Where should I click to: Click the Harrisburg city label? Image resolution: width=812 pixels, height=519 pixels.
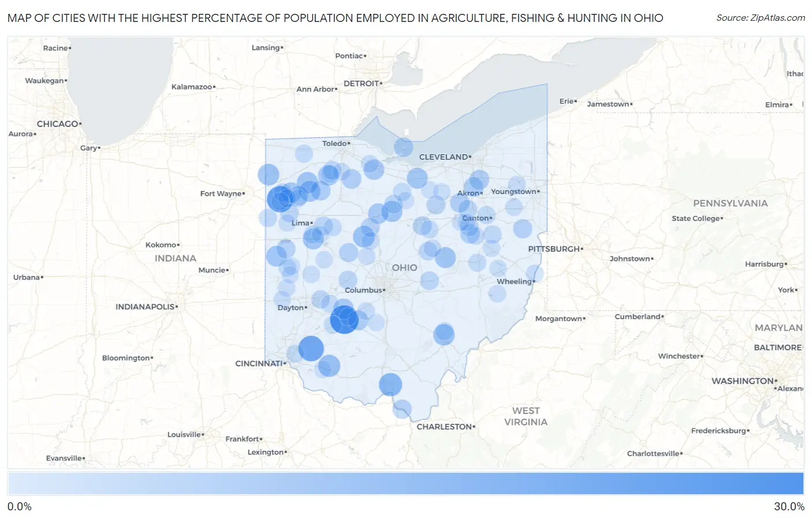point(764,264)
